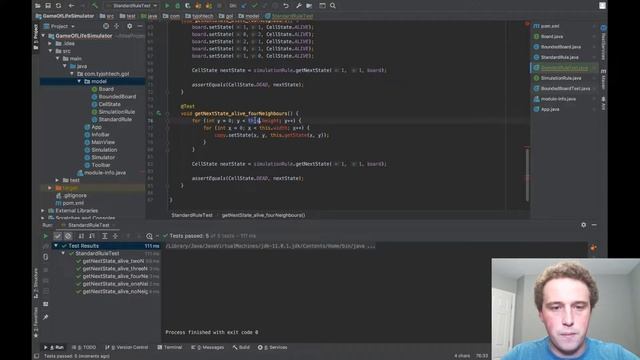Expand the .idea folder in project tree
Screen dimensions: 640x360
click(x=51, y=44)
